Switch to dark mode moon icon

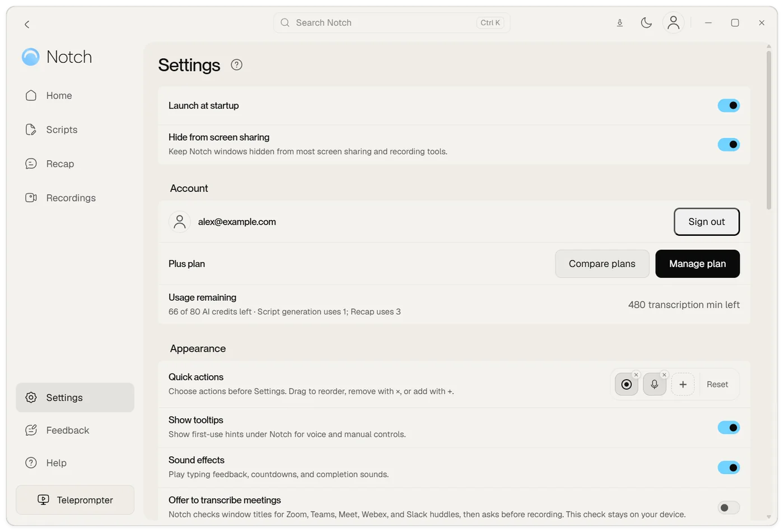point(646,23)
